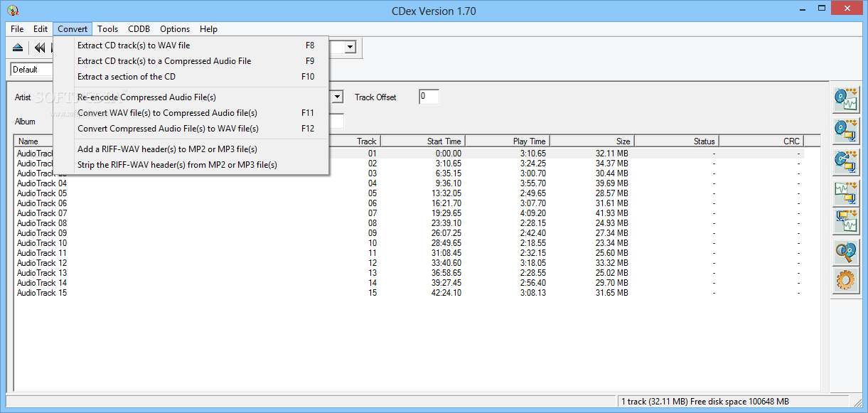Open the Tools menu
868x413 pixels.
108,29
